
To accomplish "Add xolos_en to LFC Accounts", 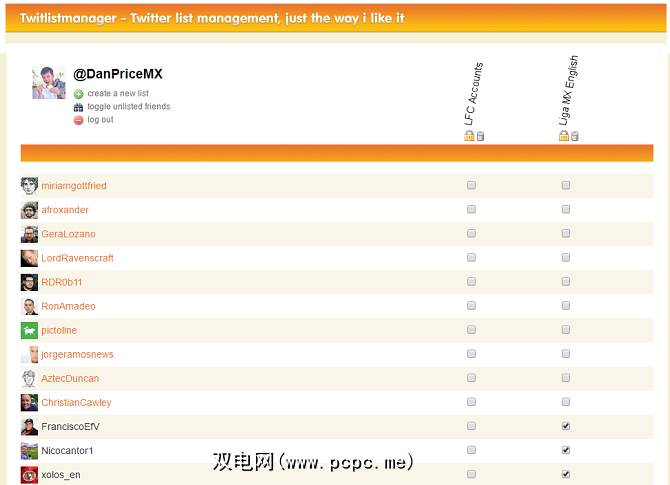I will click(x=471, y=474).
